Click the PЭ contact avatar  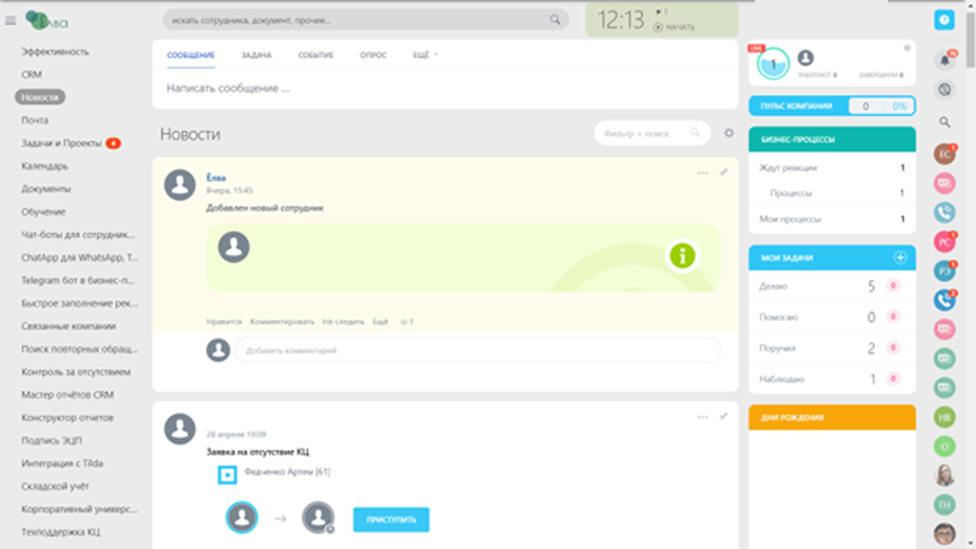pyautogui.click(x=944, y=271)
